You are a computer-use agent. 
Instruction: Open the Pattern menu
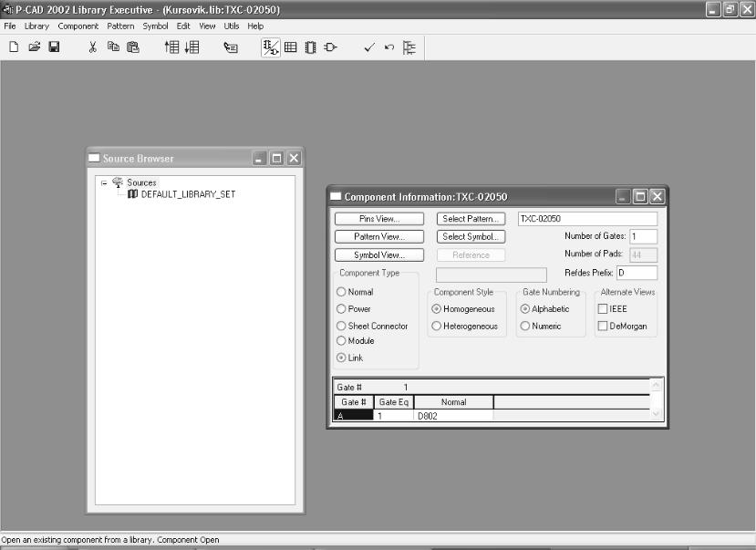(x=120, y=26)
